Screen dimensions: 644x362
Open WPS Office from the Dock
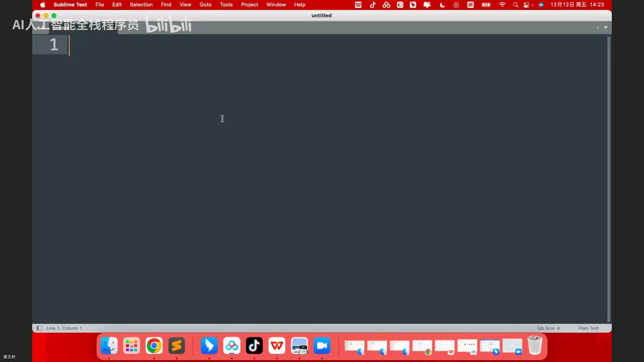(277, 346)
